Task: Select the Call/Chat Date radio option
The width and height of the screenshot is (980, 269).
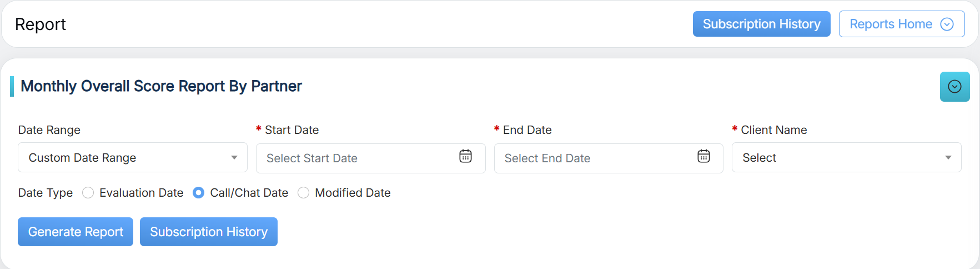Action: [198, 193]
